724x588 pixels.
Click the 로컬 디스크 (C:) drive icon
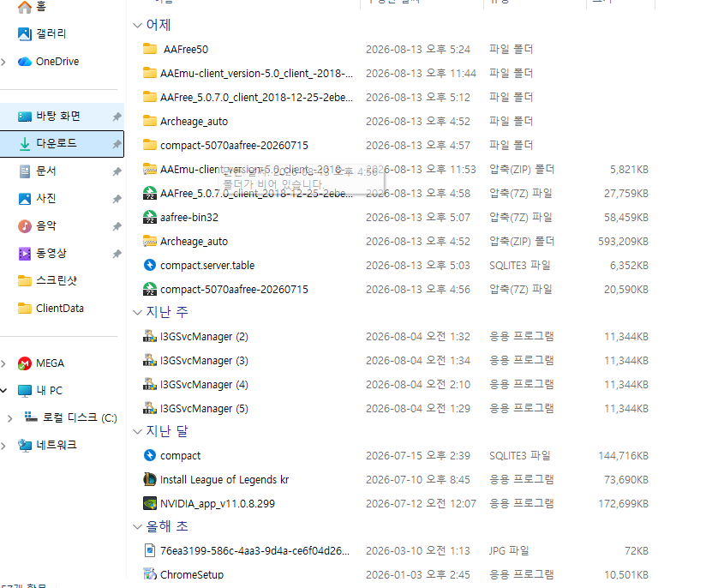pyautogui.click(x=31, y=417)
